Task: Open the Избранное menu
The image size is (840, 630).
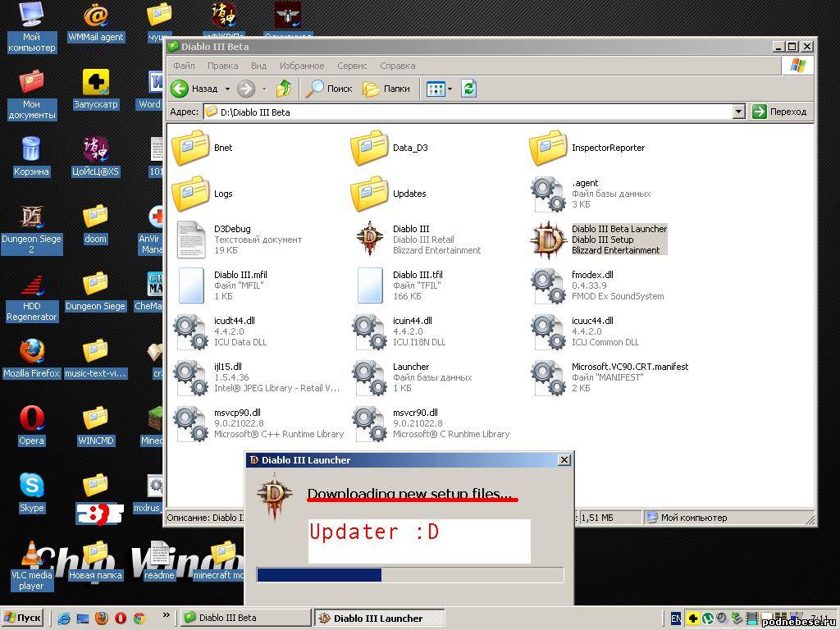Action: point(302,66)
